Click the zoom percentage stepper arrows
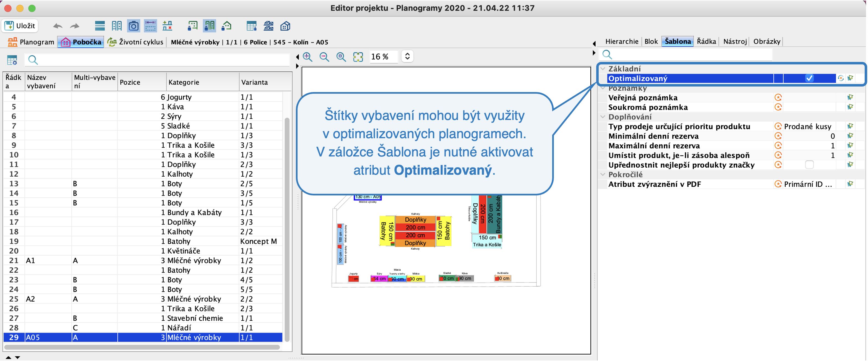This screenshot has width=868, height=361. (407, 56)
